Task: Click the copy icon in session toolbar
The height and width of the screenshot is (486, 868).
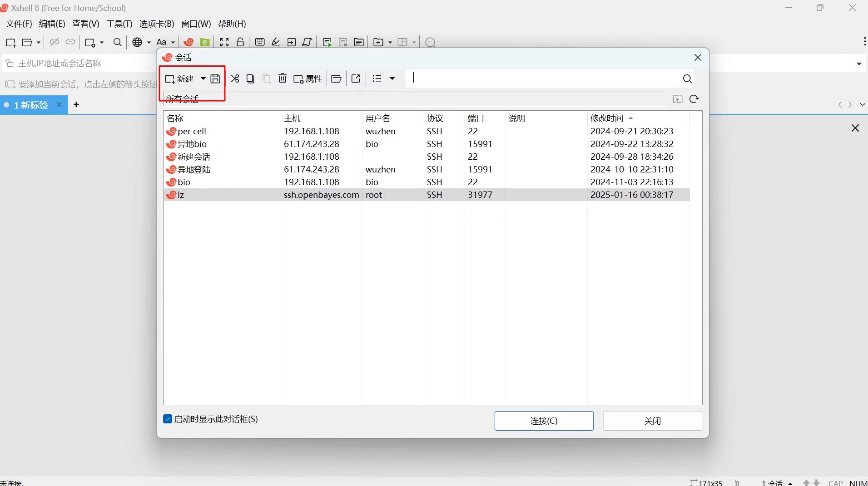Action: tap(250, 79)
